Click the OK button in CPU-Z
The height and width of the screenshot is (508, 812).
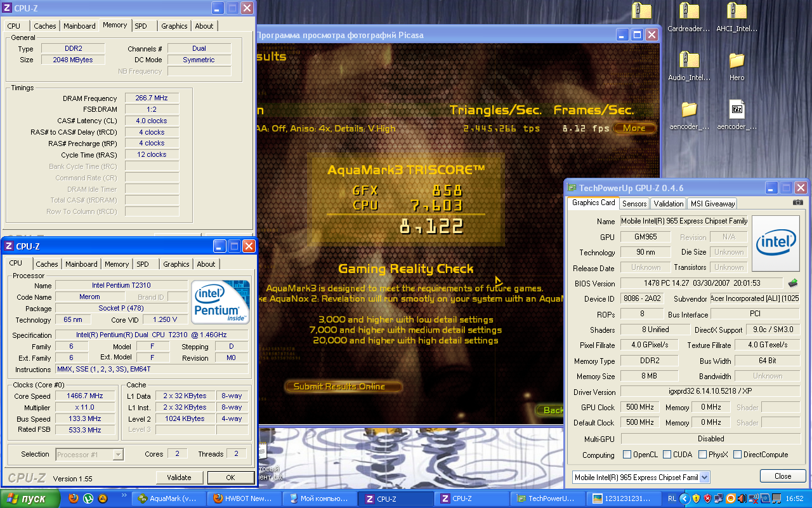point(230,478)
